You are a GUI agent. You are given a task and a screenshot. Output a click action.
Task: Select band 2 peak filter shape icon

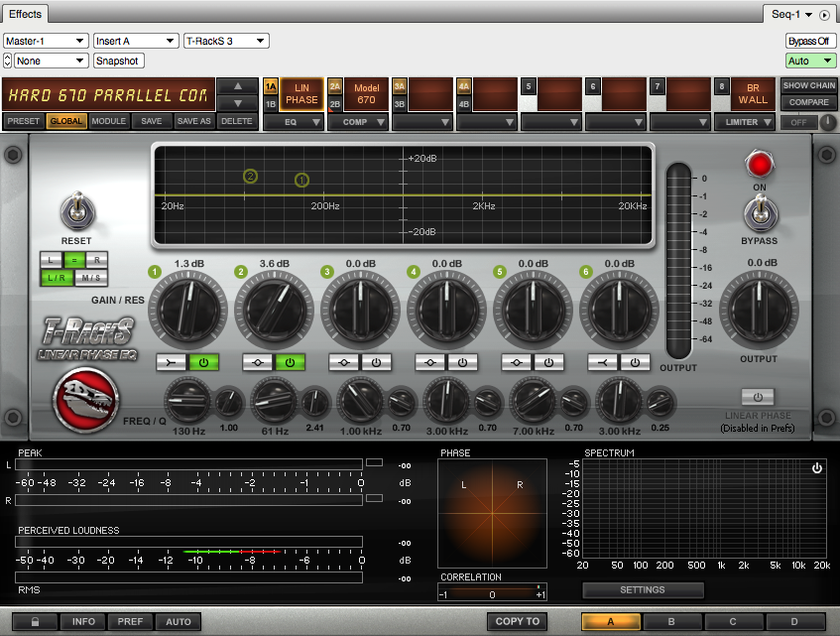coord(257,363)
